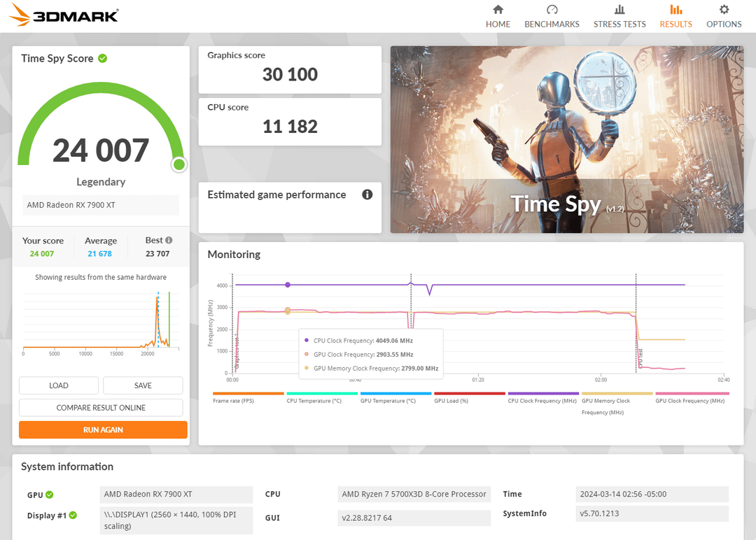Click the System information heading
756x540 pixels.
click(x=67, y=467)
